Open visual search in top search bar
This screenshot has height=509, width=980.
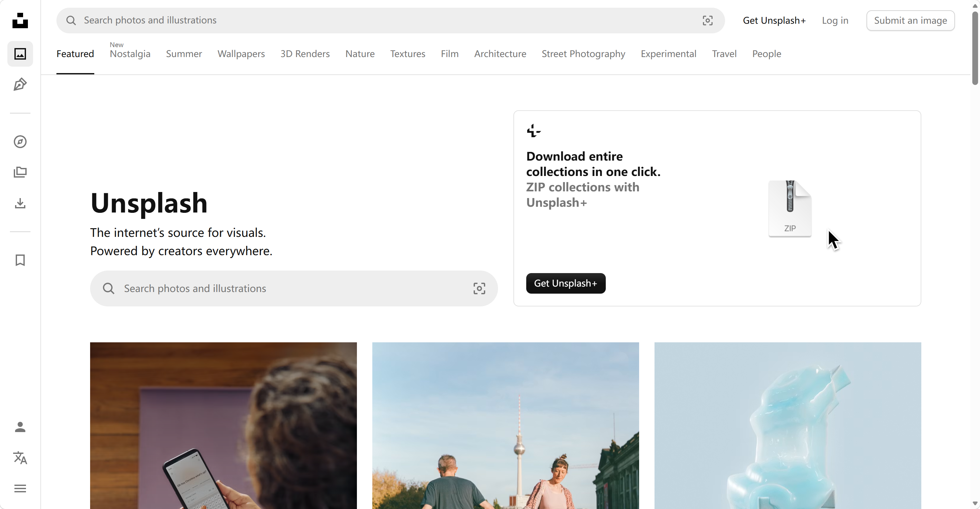click(x=708, y=21)
